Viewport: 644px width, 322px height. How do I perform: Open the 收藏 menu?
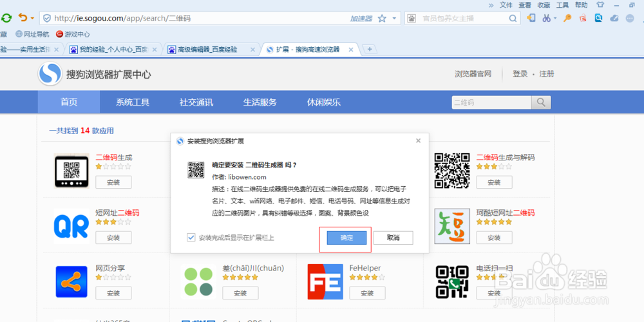544,5
